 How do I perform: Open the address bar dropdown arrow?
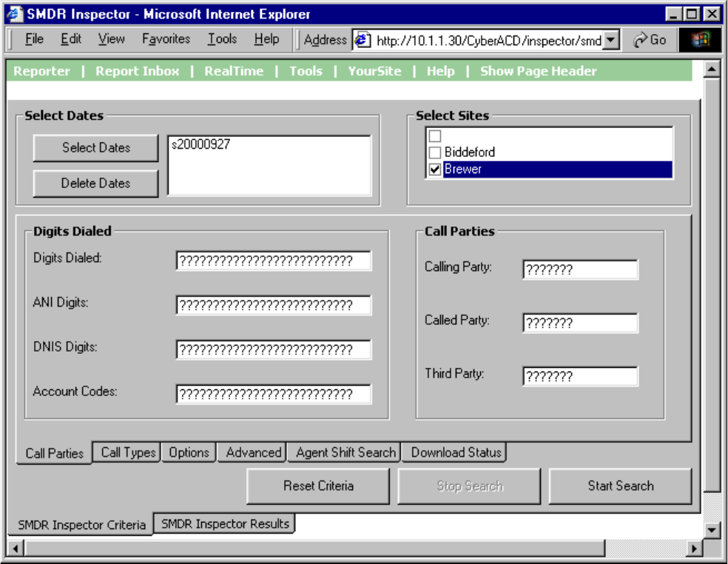point(611,41)
